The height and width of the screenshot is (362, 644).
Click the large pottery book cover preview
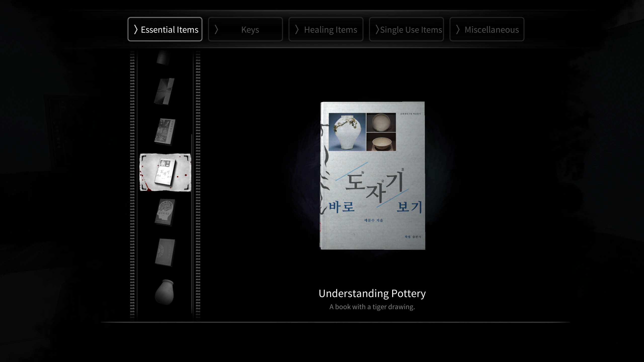tap(372, 175)
